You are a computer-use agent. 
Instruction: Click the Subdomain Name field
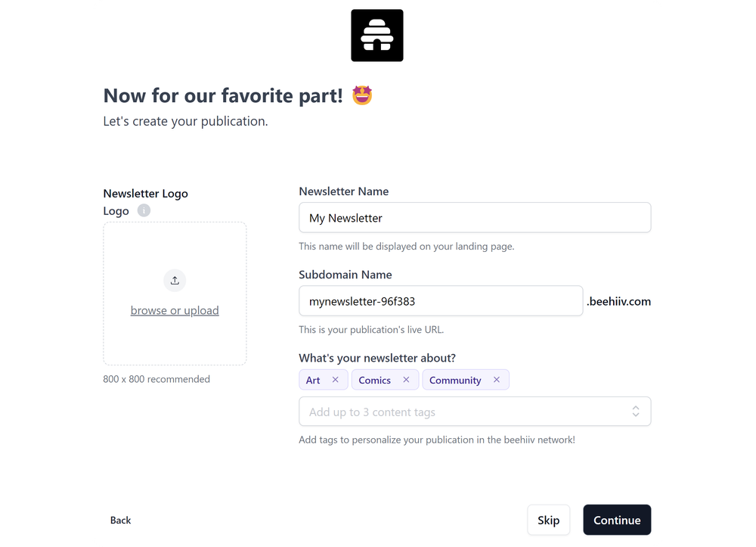[441, 300]
